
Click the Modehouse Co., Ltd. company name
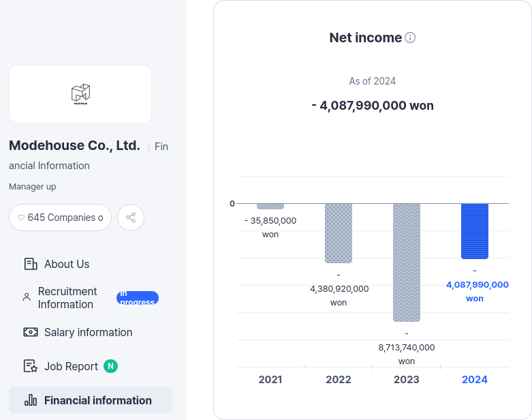click(x=75, y=145)
